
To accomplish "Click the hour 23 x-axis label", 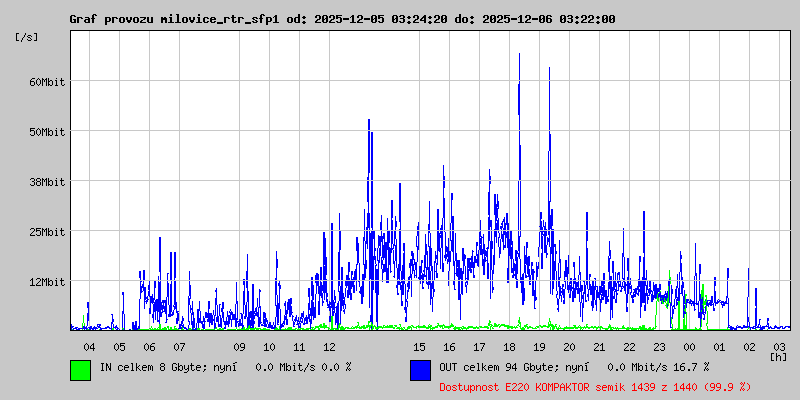I will 659,346.
